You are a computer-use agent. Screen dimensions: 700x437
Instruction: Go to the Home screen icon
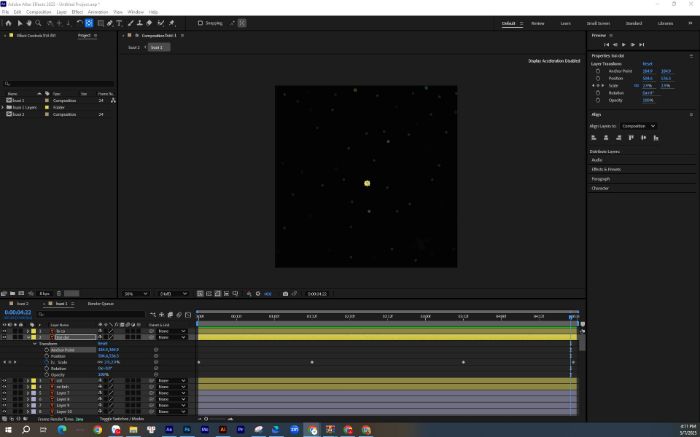click(8, 23)
